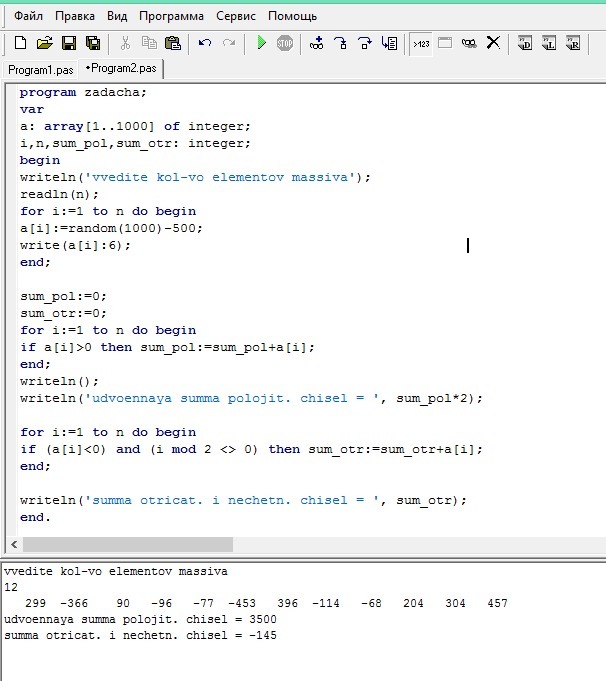Click the 'udvoennaya summa polojit.' writeln line in editor
Screen dimensions: 606x681
(251, 398)
